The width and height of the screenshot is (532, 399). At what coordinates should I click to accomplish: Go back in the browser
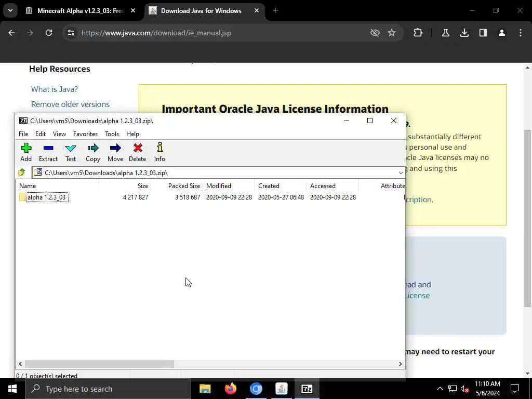pos(11,33)
